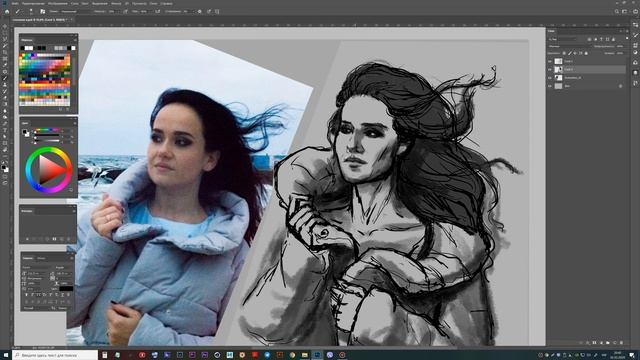The width and height of the screenshot is (640, 360).
Task: Open the Справка menu
Action: point(167,3)
